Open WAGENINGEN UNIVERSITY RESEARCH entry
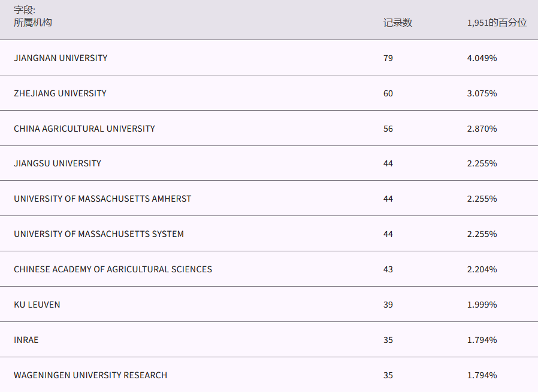Screen dimensions: 538x392 [90, 375]
